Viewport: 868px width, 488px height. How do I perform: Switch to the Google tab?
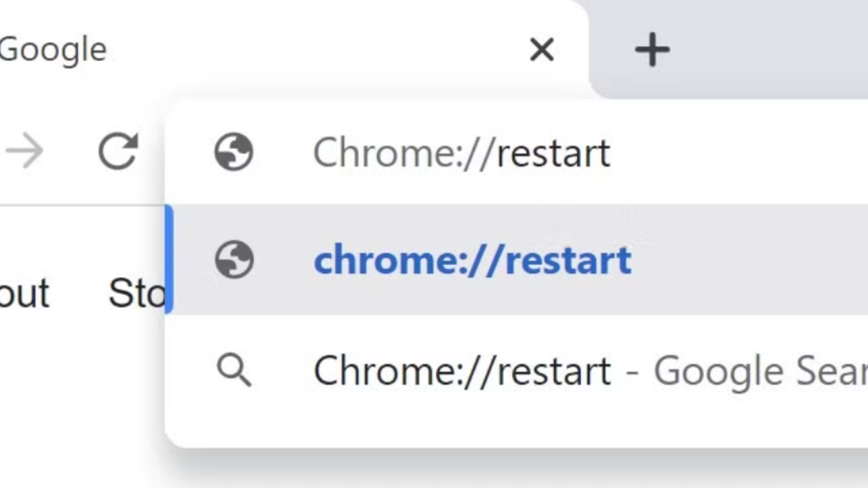coord(53,49)
